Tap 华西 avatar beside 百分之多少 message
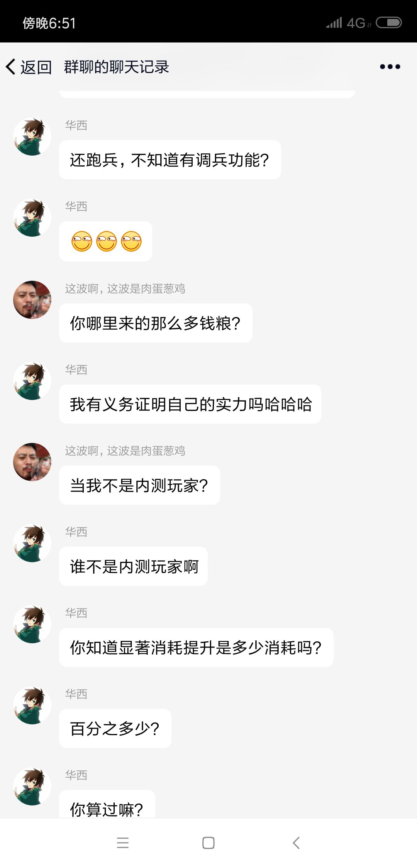The height and width of the screenshot is (868, 417). [32, 705]
